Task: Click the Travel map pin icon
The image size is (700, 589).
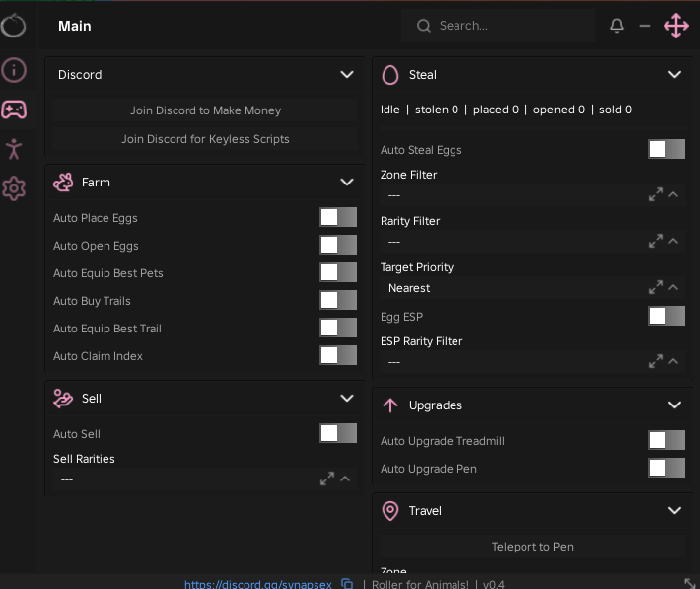Action: click(390, 511)
